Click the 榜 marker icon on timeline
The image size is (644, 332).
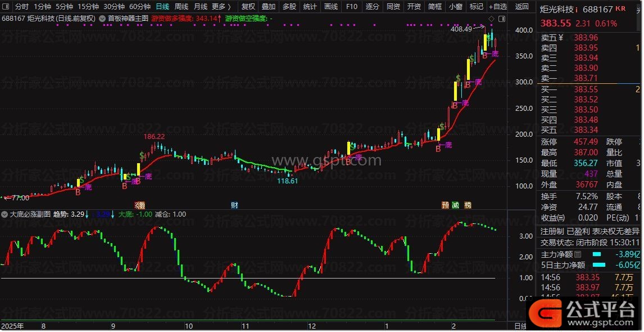click(468, 205)
